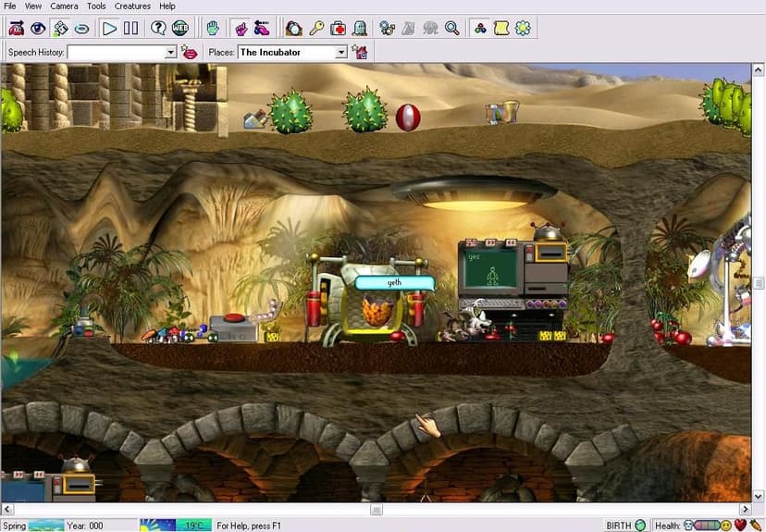Open the View menu
Image resolution: width=766 pixels, height=532 pixels.
32,6
